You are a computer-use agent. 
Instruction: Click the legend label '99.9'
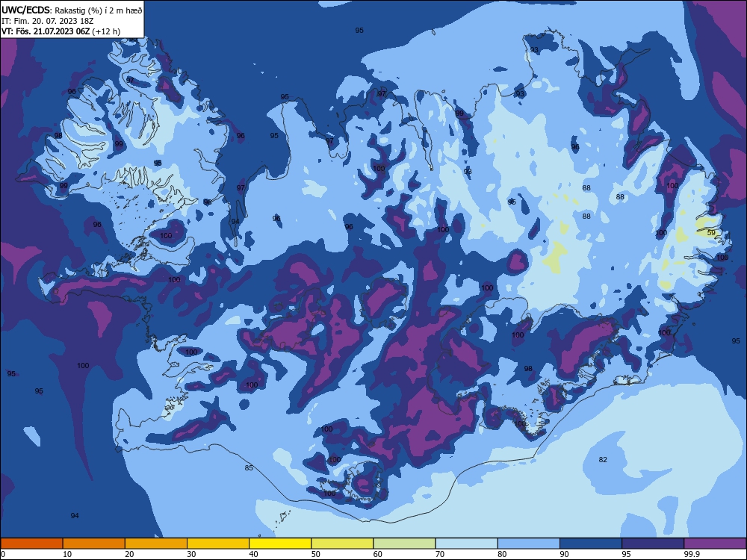tap(692, 554)
